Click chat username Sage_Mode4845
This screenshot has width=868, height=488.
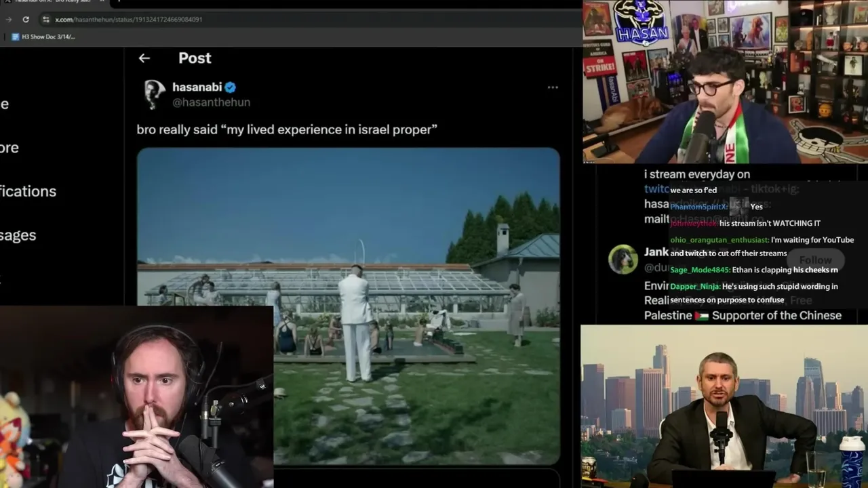pos(700,270)
